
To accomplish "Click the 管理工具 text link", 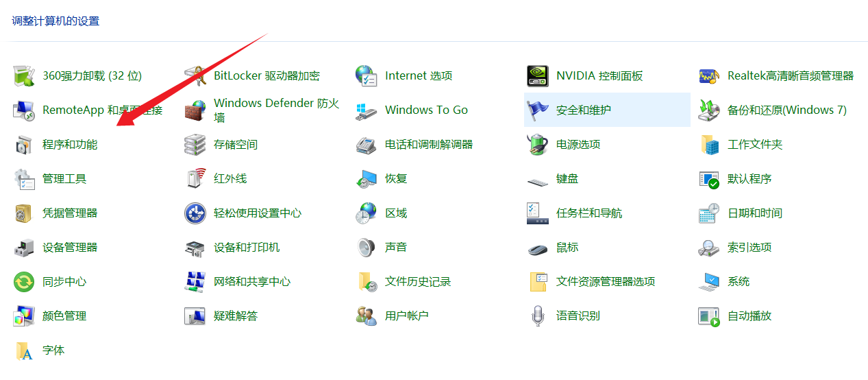I will pyautogui.click(x=64, y=178).
